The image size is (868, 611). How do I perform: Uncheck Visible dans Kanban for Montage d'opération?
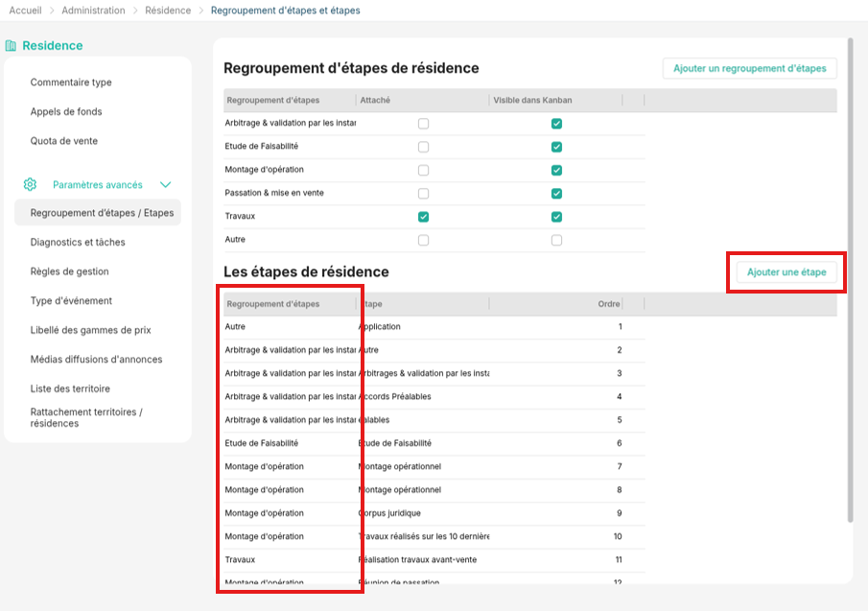[556, 170]
